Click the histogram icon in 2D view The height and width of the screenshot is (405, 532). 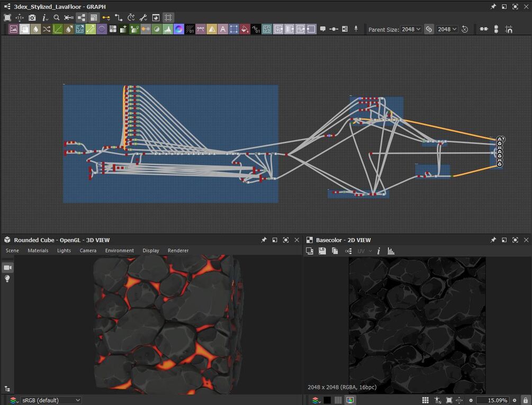click(x=391, y=251)
